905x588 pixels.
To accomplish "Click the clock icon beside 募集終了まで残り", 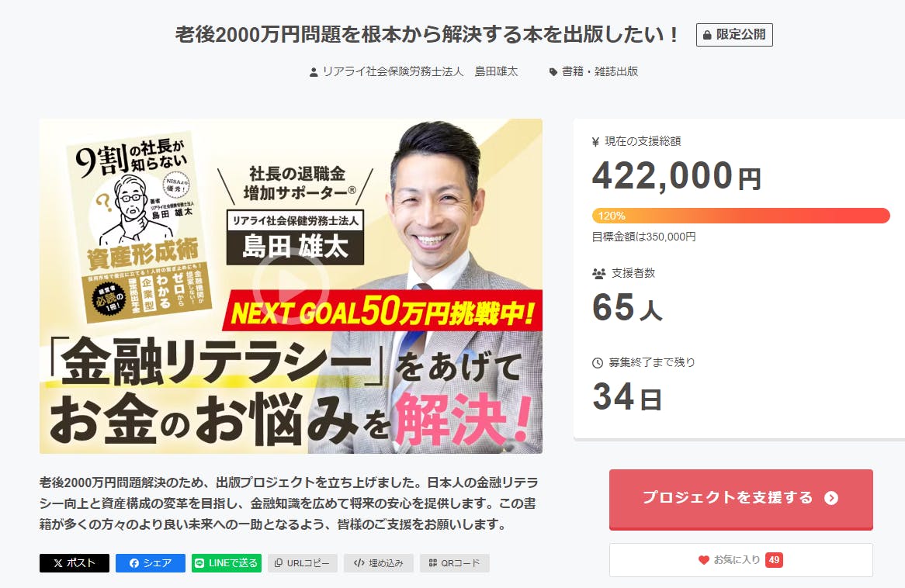I will [598, 363].
